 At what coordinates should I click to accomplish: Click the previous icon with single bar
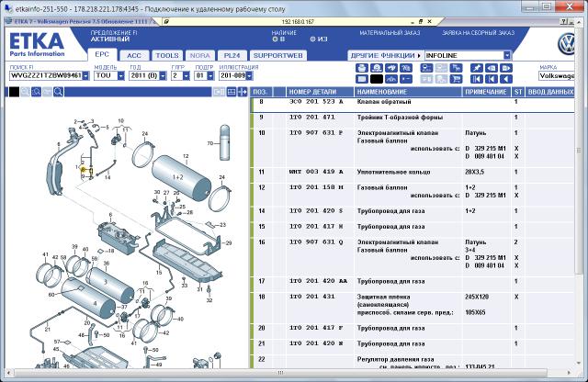(492, 79)
